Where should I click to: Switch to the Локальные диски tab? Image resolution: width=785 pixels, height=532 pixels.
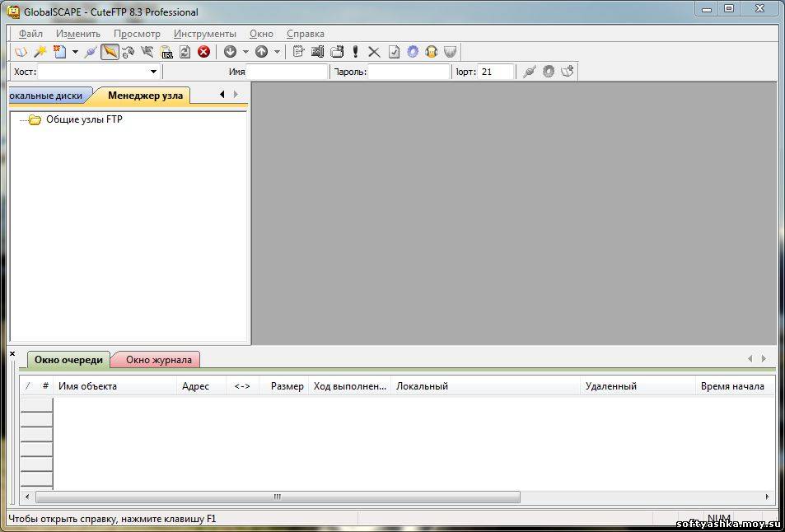tap(48, 96)
